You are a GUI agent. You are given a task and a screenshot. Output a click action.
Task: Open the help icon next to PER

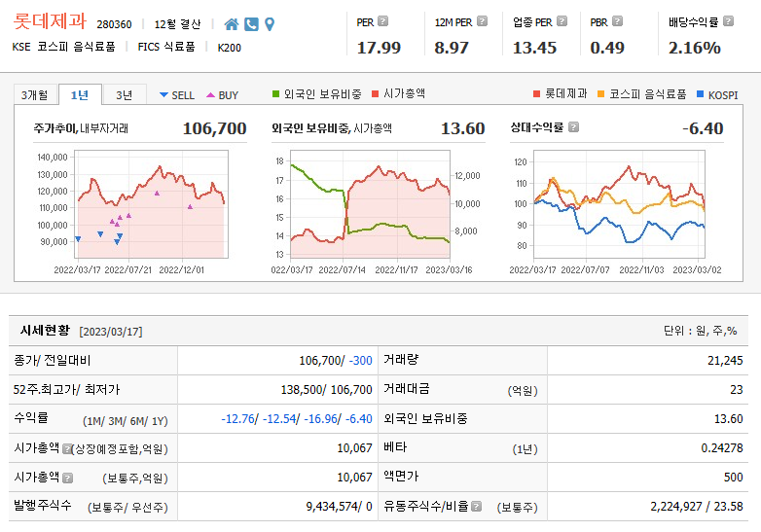coord(382,21)
